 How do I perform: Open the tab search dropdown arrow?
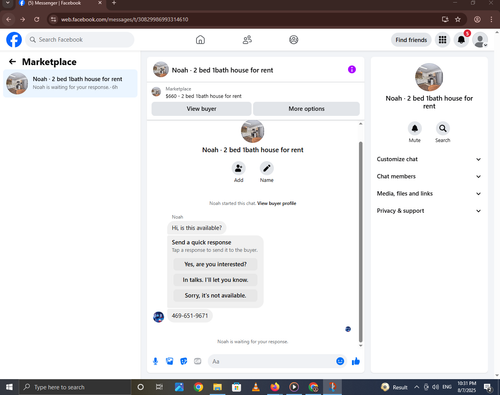tap(7, 3)
